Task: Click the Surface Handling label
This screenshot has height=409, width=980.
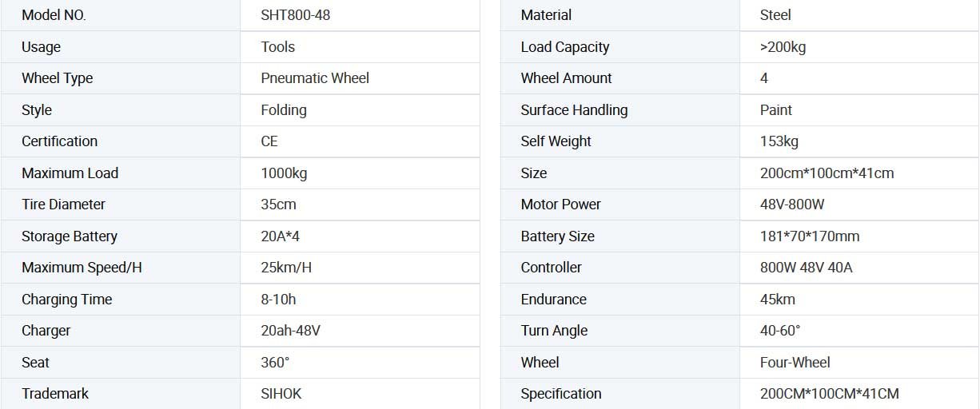Action: point(574,110)
